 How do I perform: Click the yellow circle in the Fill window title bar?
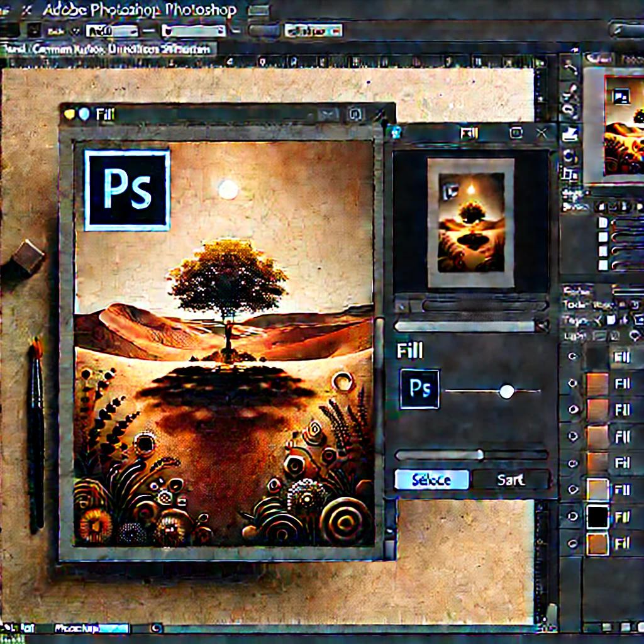click(x=69, y=114)
